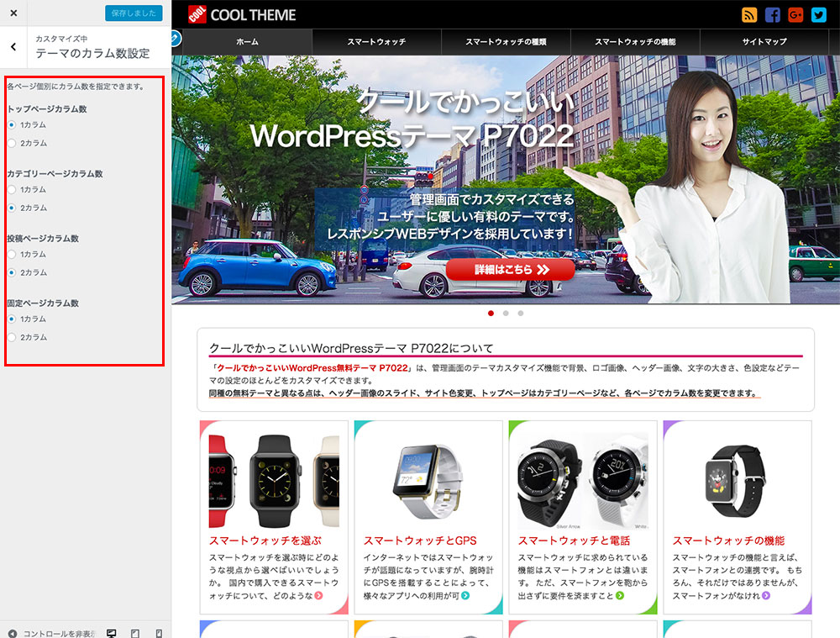
Task: Click the blue pencil edit shortcut icon
Action: [x=176, y=39]
